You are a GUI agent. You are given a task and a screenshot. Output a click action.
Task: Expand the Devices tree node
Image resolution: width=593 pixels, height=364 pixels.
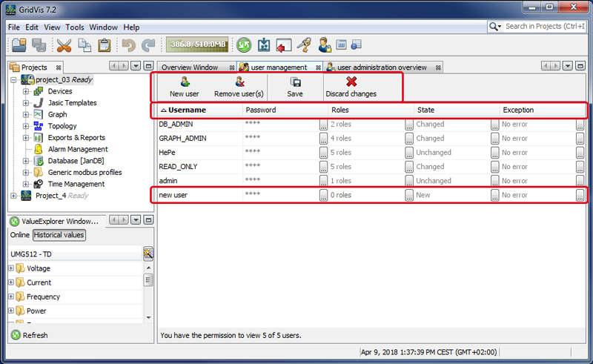pos(26,91)
